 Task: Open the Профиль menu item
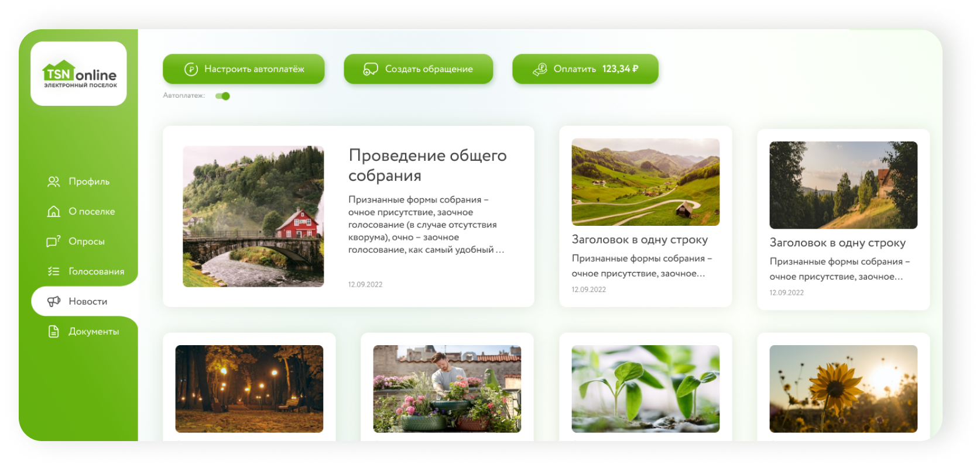click(x=89, y=182)
